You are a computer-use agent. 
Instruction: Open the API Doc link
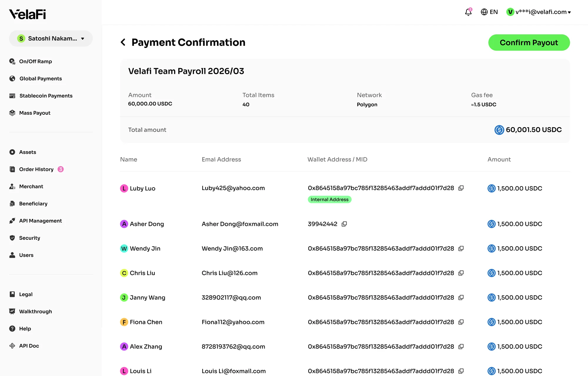29,346
